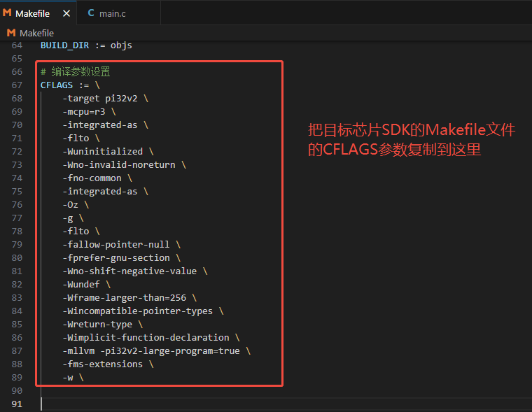Click the '-g' flag on line 77
This screenshot has height=412, width=532.
(68, 218)
